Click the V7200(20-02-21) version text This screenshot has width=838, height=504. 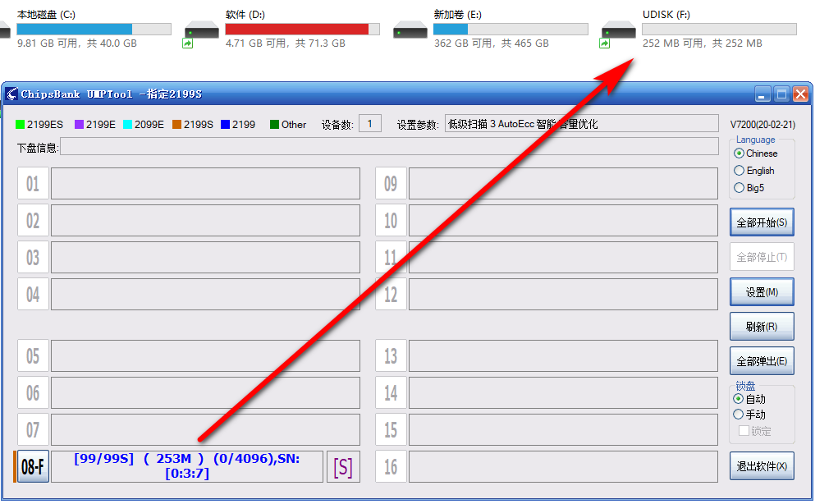(x=762, y=125)
